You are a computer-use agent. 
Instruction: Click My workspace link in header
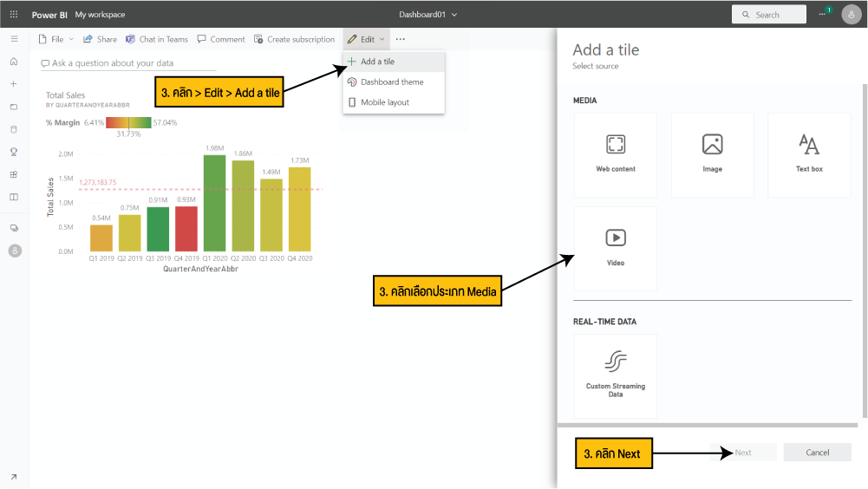coord(100,15)
